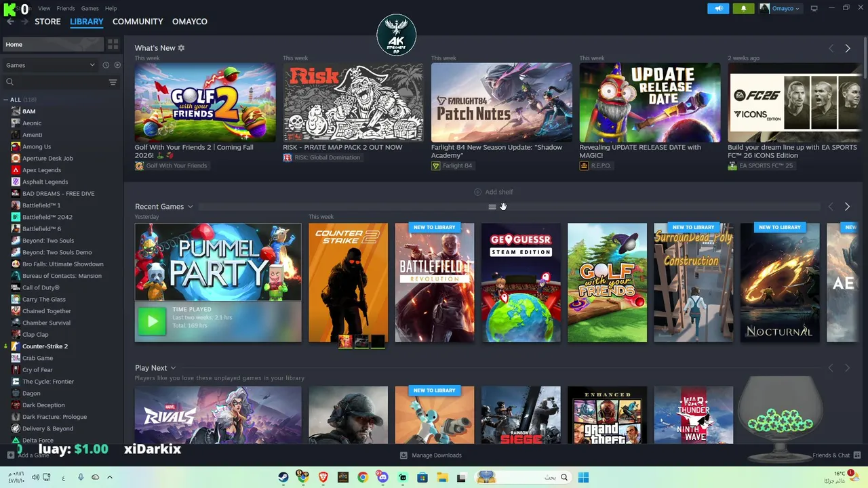Click the green Play button for Pummel Party
Screen dimensions: 868x488
coord(151,321)
